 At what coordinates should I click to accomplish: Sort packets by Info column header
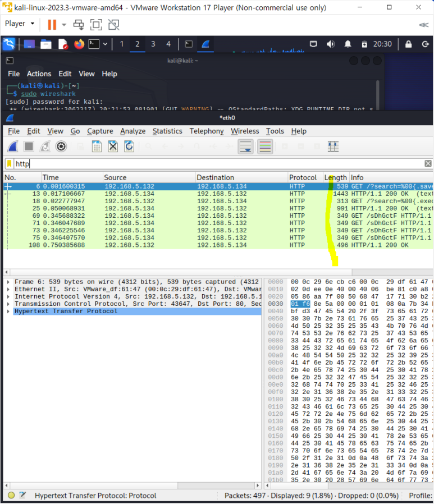pos(391,177)
